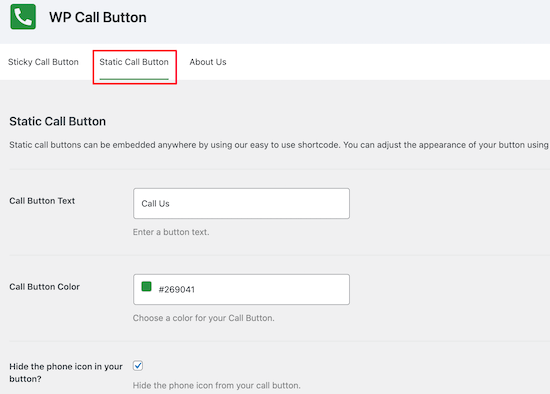Click the 'Choose a color for your Call Button.' hint
This screenshot has width=550, height=394.
[x=203, y=318]
